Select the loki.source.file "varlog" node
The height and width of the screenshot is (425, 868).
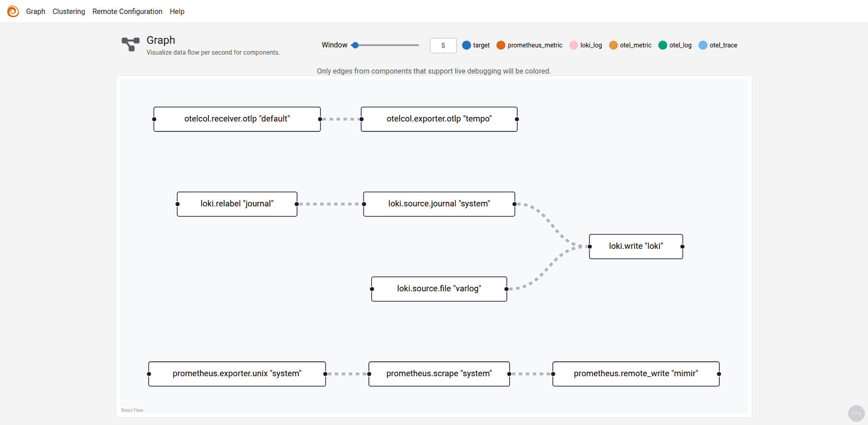[439, 289]
